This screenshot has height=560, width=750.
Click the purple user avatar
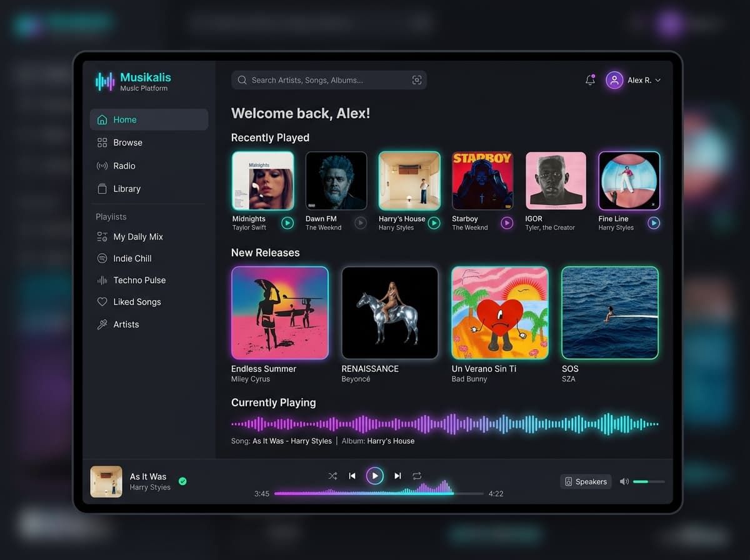point(614,80)
